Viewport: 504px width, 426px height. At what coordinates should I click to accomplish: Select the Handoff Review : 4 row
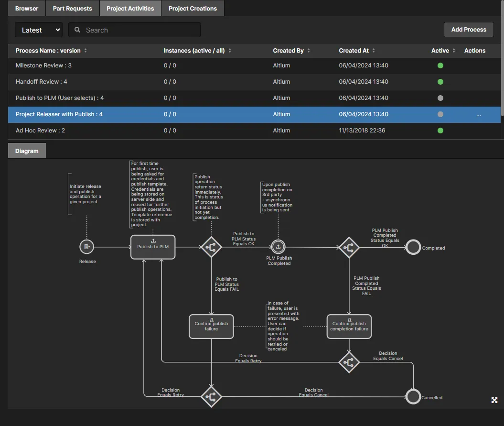(41, 82)
